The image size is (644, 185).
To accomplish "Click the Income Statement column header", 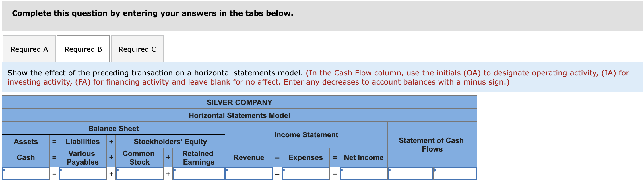I will [x=306, y=135].
